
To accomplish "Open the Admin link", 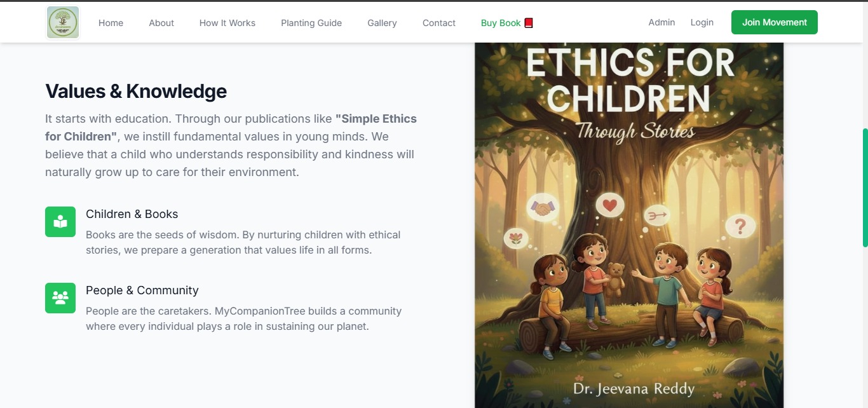I will 661,22.
